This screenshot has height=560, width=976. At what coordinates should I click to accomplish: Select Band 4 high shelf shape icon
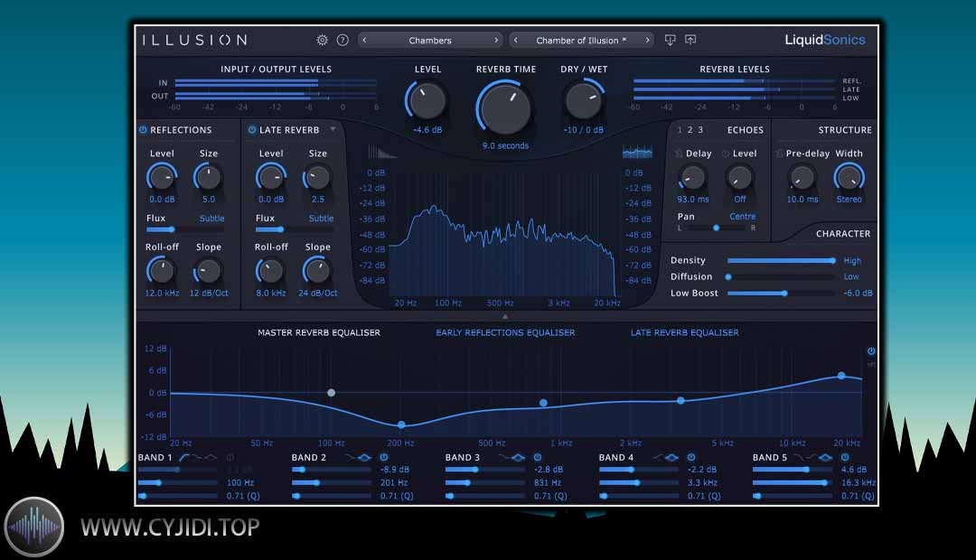(658, 457)
